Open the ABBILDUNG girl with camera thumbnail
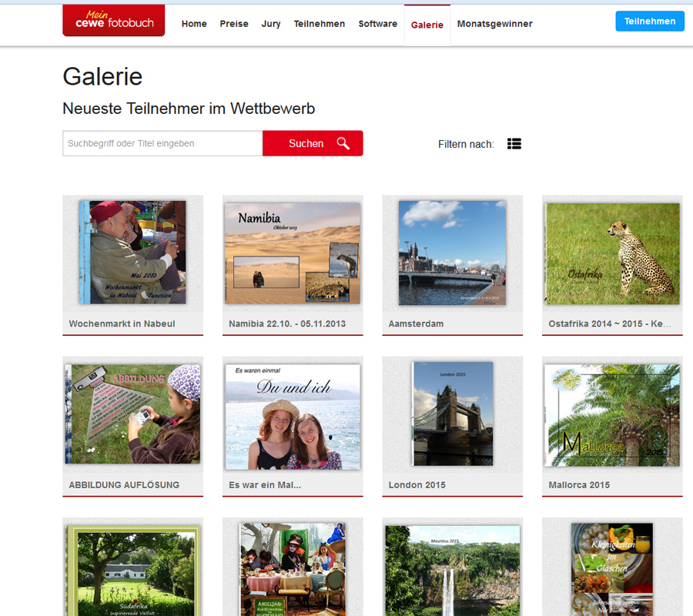The height and width of the screenshot is (616, 693). (132, 414)
